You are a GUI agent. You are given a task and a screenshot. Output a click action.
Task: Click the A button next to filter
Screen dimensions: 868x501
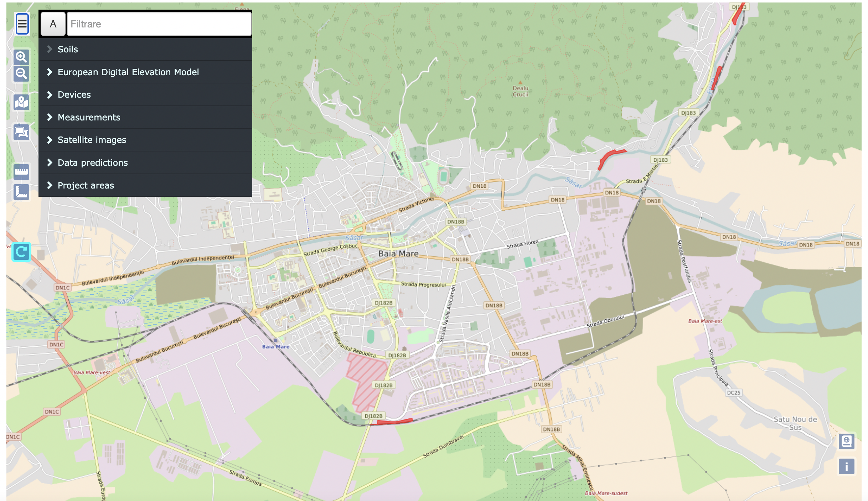point(53,24)
